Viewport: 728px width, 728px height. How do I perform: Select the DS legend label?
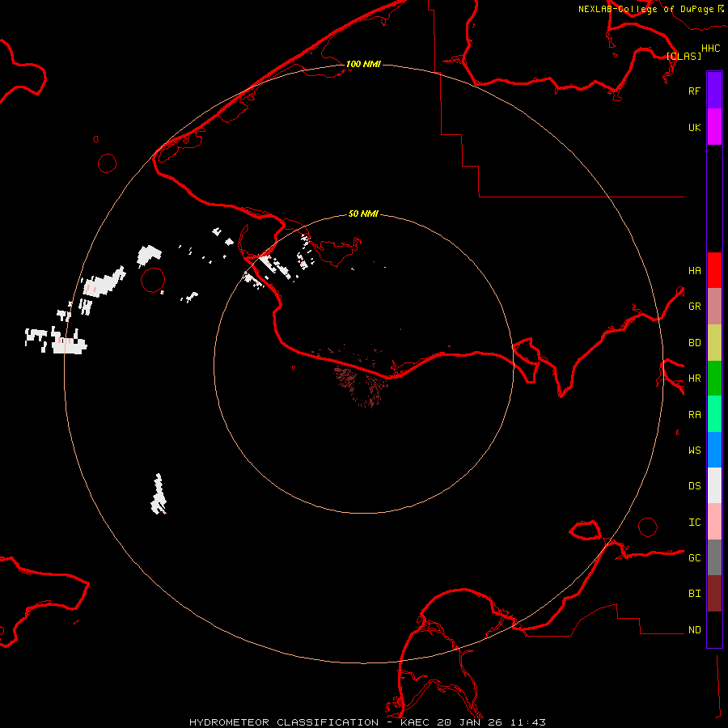click(694, 485)
